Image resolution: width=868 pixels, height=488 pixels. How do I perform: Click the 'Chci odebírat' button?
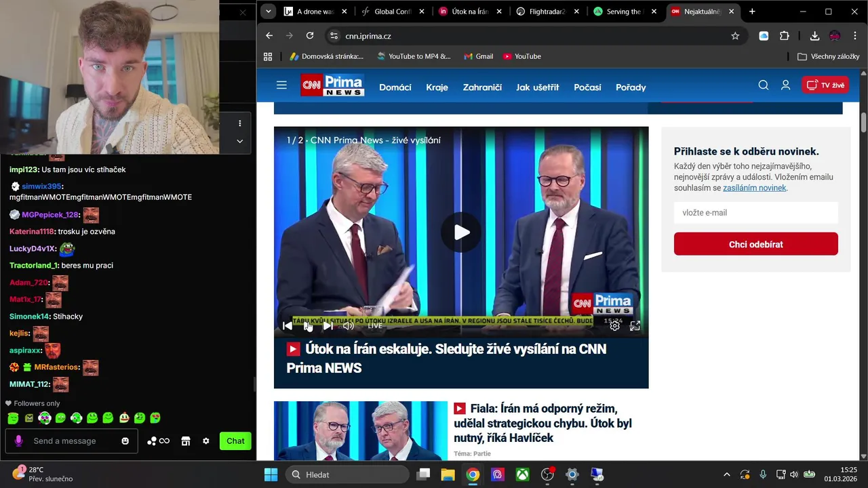tap(756, 244)
